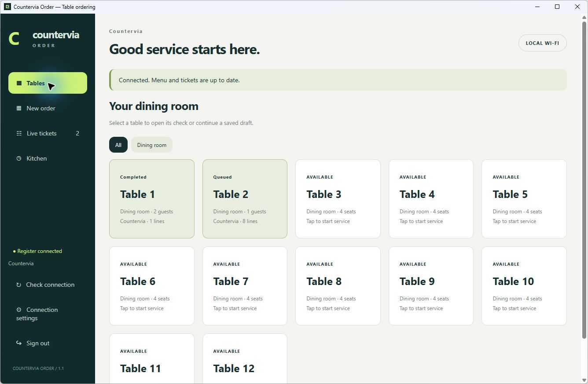Open the Tables view
Image resolution: width=588 pixels, height=384 pixels.
click(x=48, y=83)
